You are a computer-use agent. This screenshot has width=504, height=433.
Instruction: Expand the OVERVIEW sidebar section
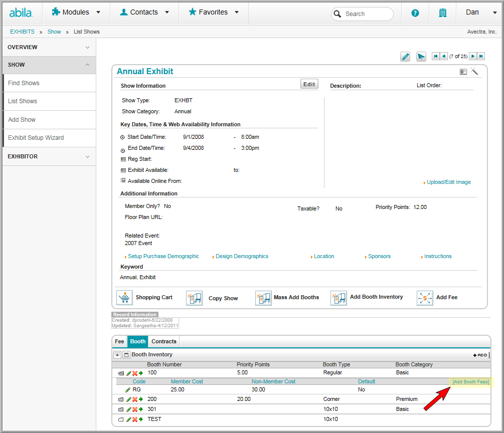[49, 47]
